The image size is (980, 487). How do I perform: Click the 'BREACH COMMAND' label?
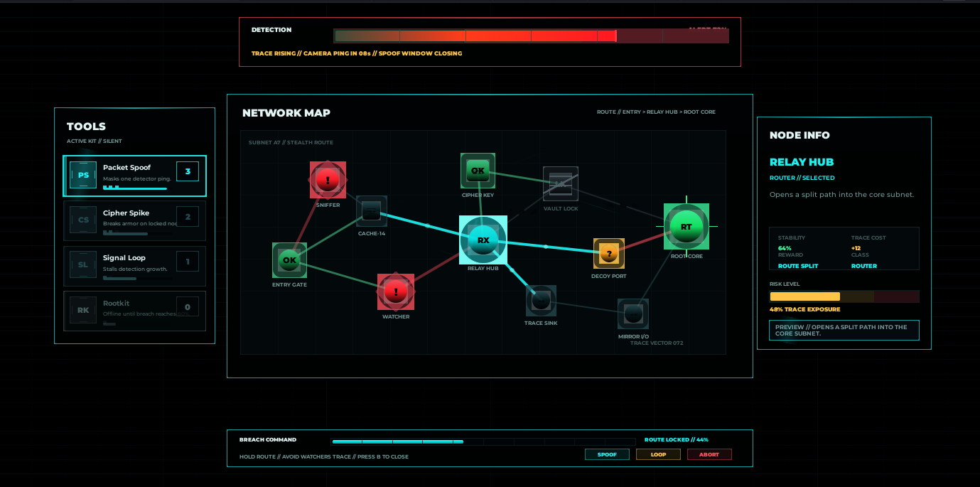tap(268, 440)
